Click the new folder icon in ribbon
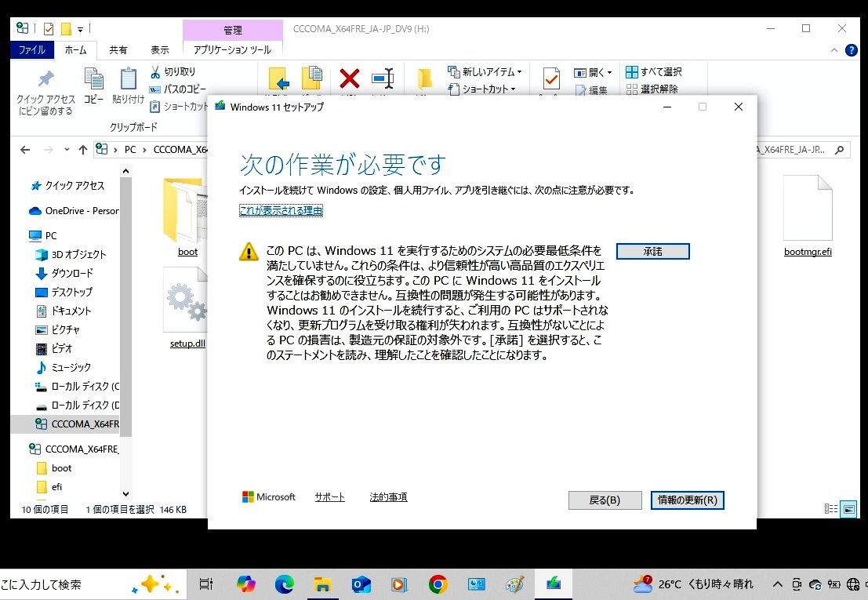 click(424, 78)
